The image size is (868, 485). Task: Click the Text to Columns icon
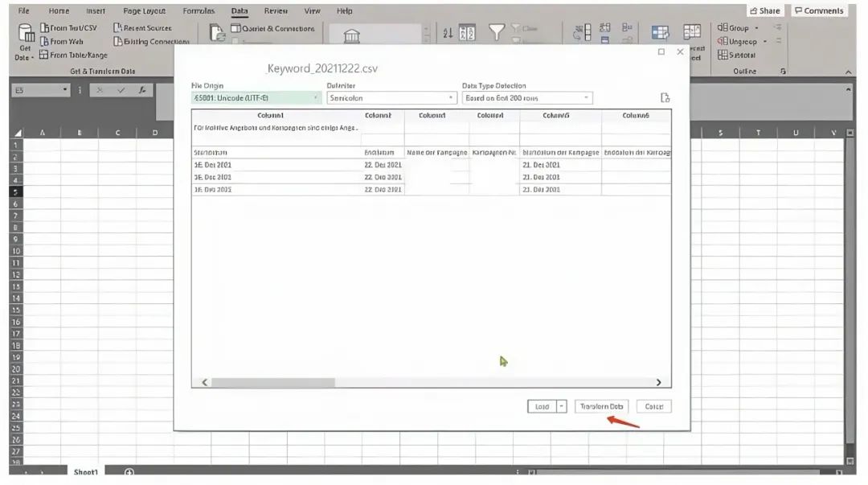tap(582, 33)
